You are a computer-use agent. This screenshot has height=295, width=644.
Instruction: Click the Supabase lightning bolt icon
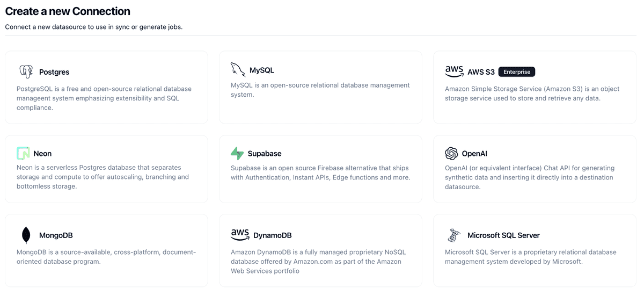coord(237,153)
